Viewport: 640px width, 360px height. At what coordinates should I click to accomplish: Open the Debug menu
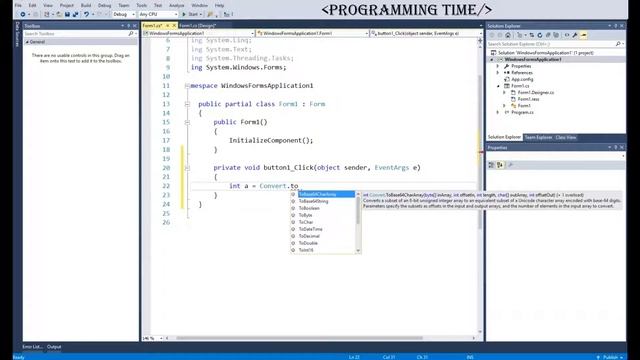click(x=104, y=5)
